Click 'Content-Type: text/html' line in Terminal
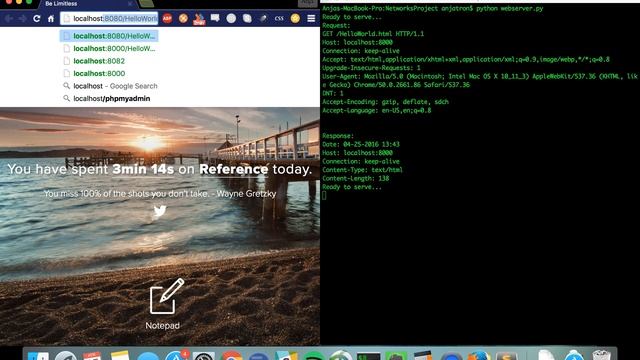This screenshot has height=360, width=640. [362, 170]
